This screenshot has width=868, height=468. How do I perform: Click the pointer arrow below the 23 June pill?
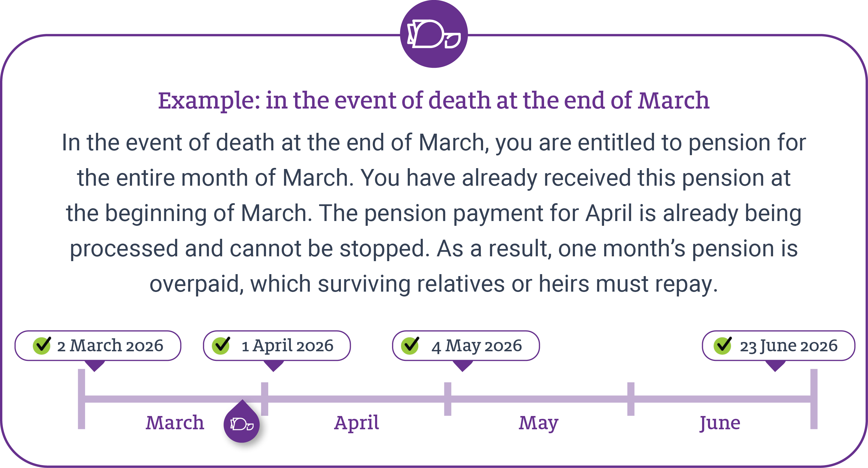coord(775,366)
